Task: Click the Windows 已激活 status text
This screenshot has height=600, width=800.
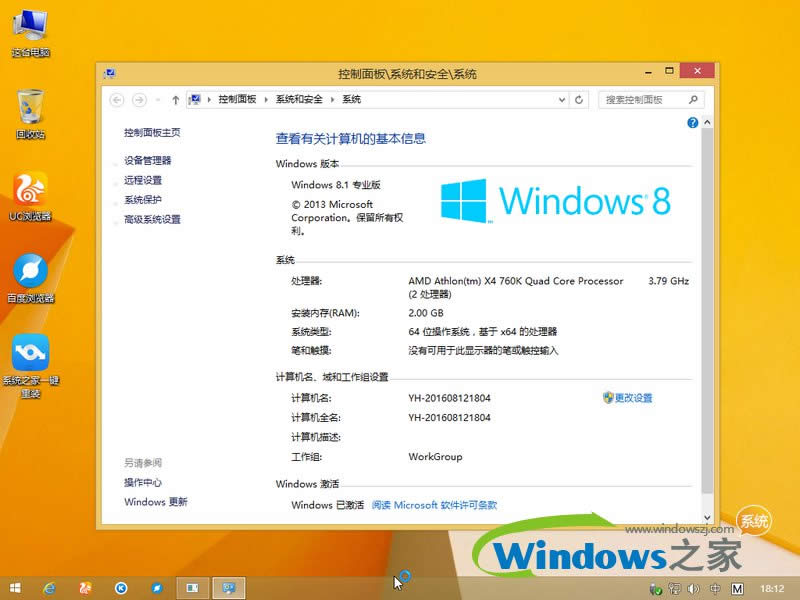Action: (328, 505)
